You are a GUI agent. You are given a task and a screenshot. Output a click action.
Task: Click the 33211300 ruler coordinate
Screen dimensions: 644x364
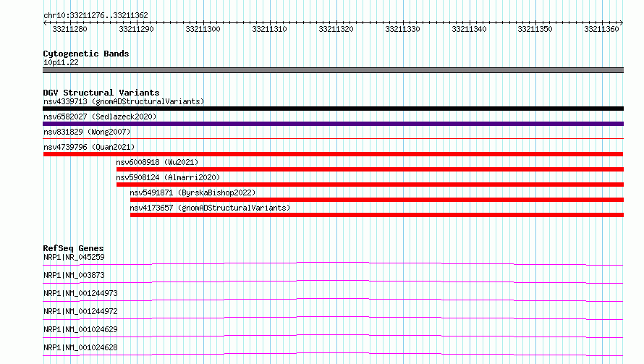coord(203,29)
